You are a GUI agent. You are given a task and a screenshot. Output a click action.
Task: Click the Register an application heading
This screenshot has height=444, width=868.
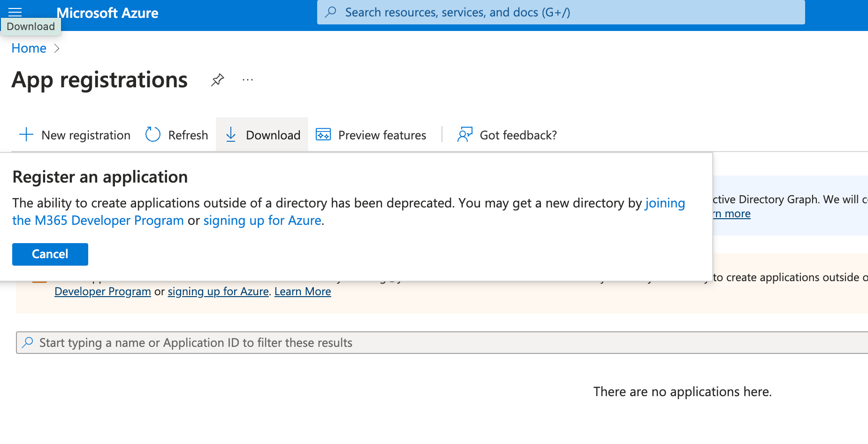[x=100, y=177]
